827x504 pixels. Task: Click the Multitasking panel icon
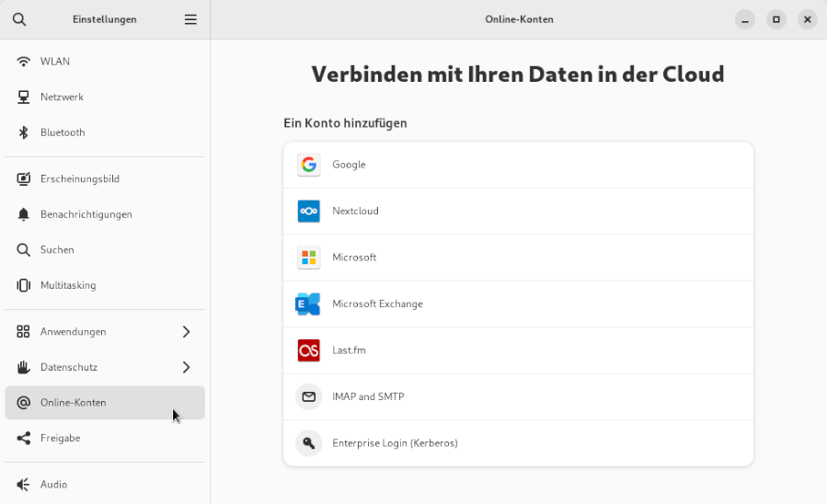(x=23, y=285)
